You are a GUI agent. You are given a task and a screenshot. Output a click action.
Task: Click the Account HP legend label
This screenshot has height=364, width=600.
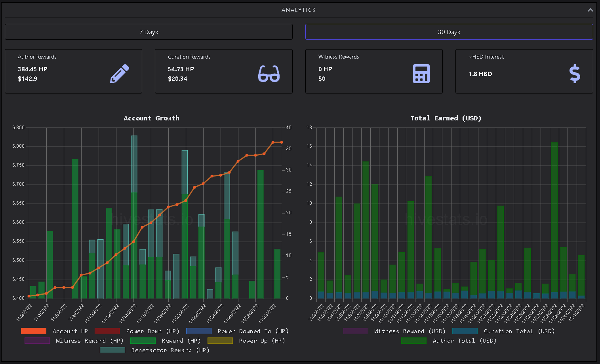click(x=70, y=331)
